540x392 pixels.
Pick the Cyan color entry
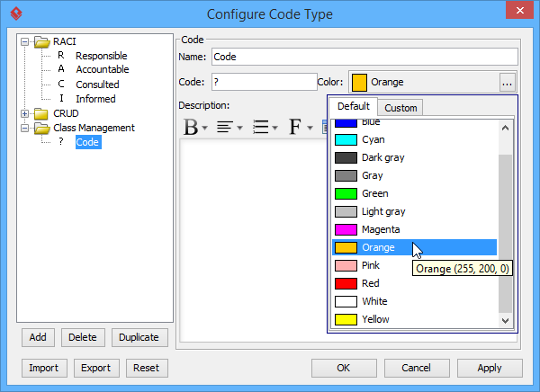click(414, 140)
